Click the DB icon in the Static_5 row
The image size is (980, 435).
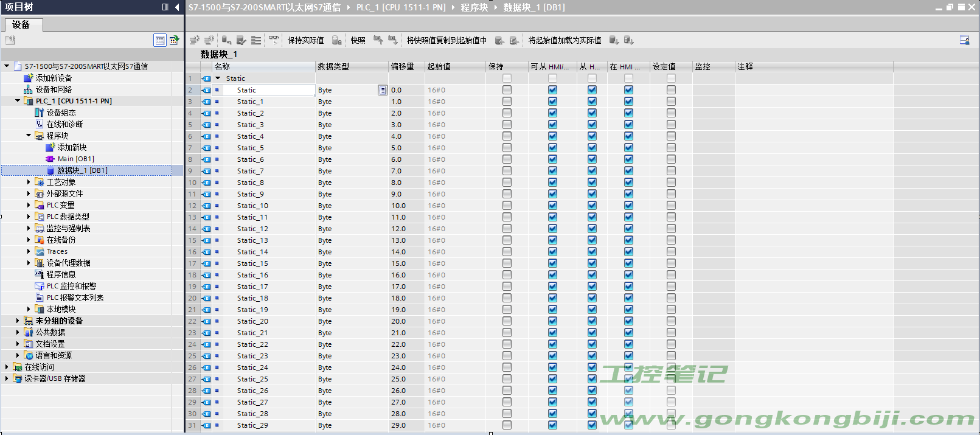click(x=206, y=148)
